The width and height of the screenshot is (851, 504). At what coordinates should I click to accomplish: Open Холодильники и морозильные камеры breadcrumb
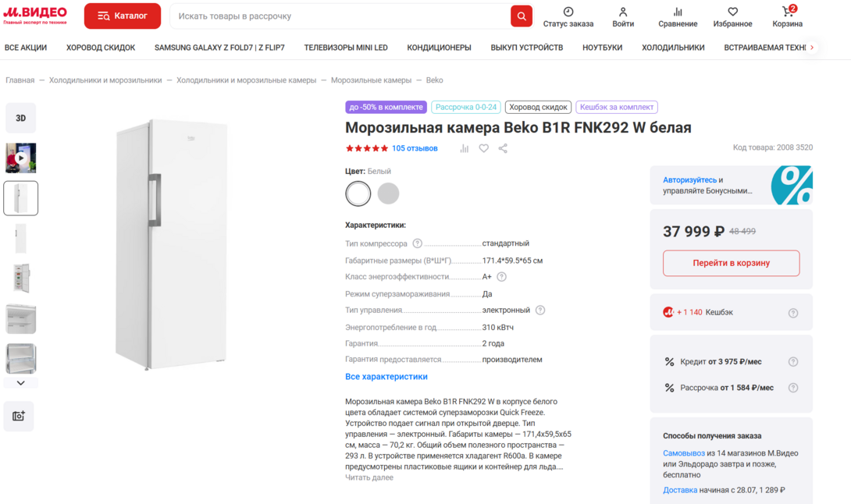tap(246, 80)
